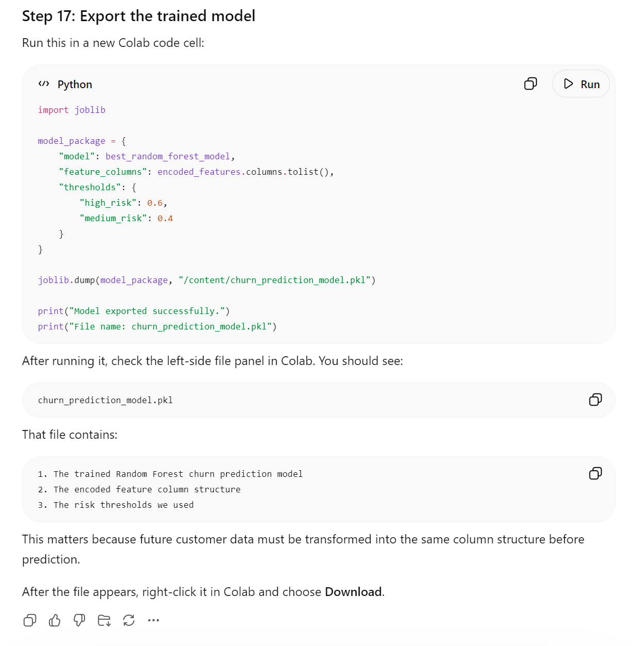The image size is (644, 646).
Task: Click the Python language label
Action: click(x=75, y=84)
